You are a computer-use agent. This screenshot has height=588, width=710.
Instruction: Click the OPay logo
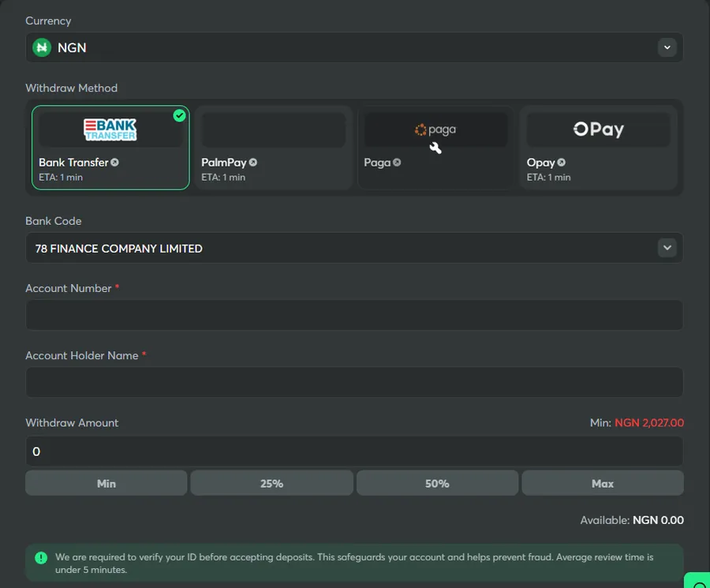[598, 129]
